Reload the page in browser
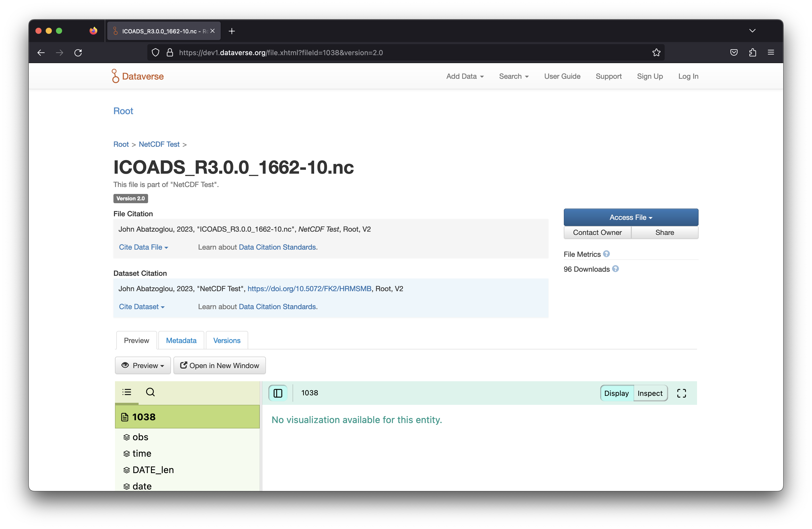Image resolution: width=812 pixels, height=529 pixels. click(78, 53)
